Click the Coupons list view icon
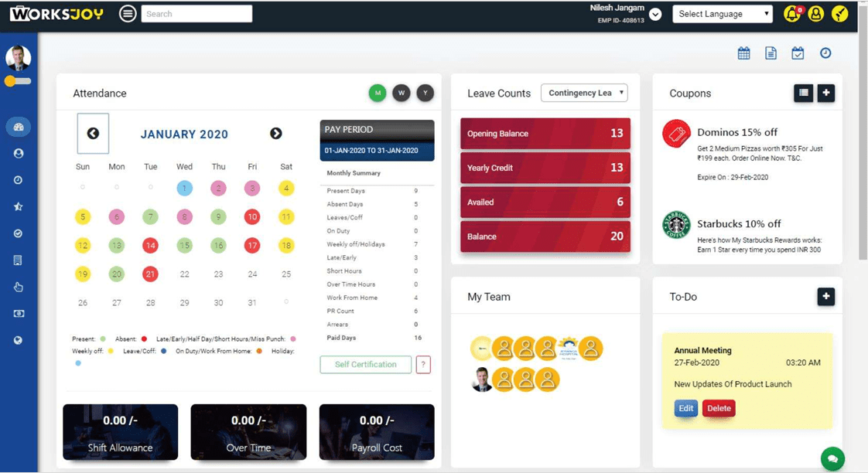Screen dimensions: 868x473 [803, 93]
